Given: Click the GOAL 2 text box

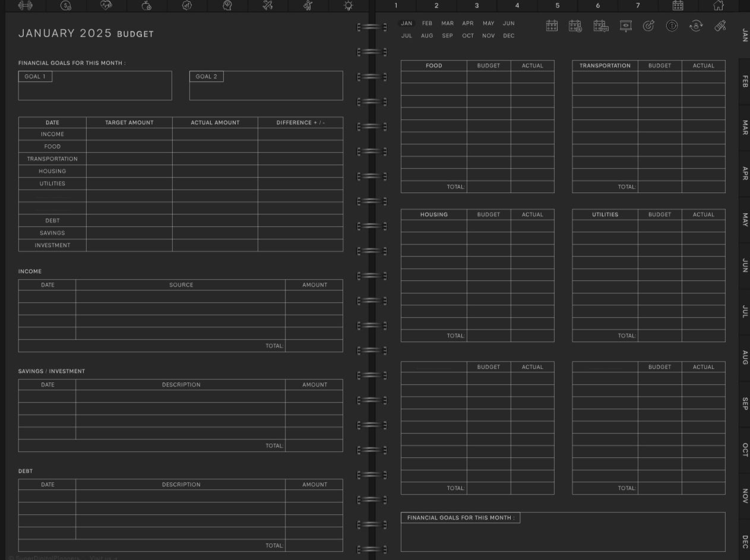Looking at the screenshot, I should (x=265, y=90).
